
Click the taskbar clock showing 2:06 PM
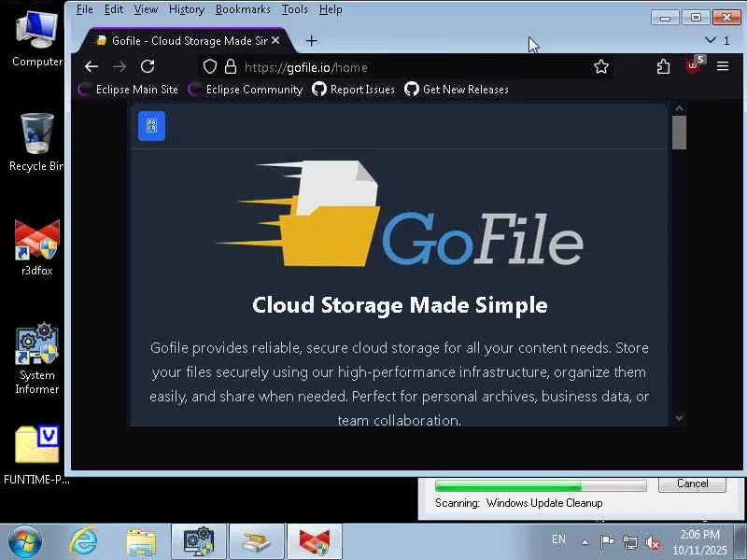(x=699, y=542)
